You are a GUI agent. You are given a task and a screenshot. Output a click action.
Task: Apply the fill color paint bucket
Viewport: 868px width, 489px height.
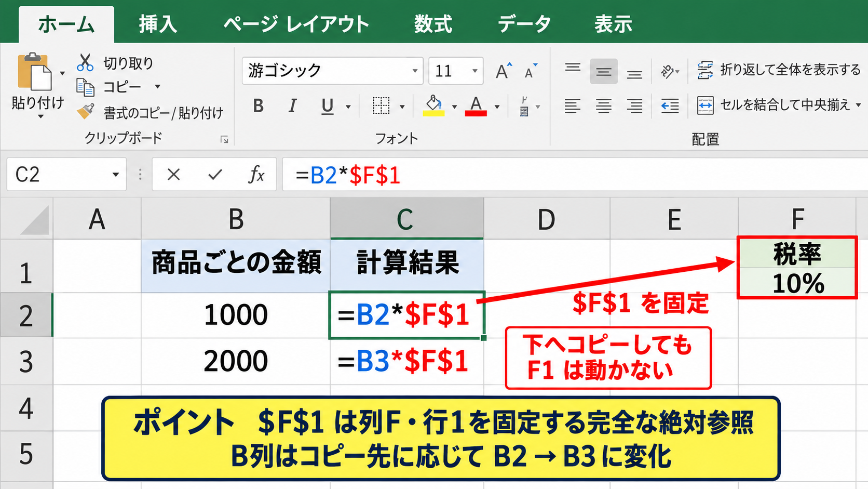click(433, 105)
